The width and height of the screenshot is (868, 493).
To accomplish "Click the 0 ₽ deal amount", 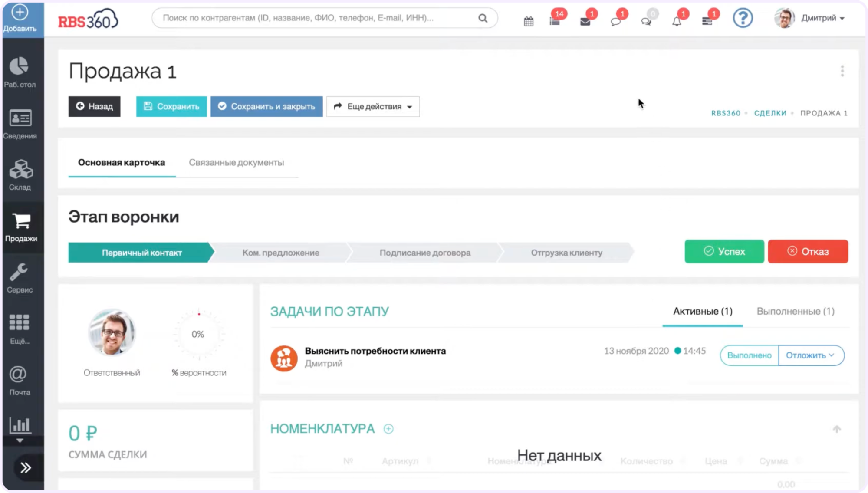I will [83, 433].
